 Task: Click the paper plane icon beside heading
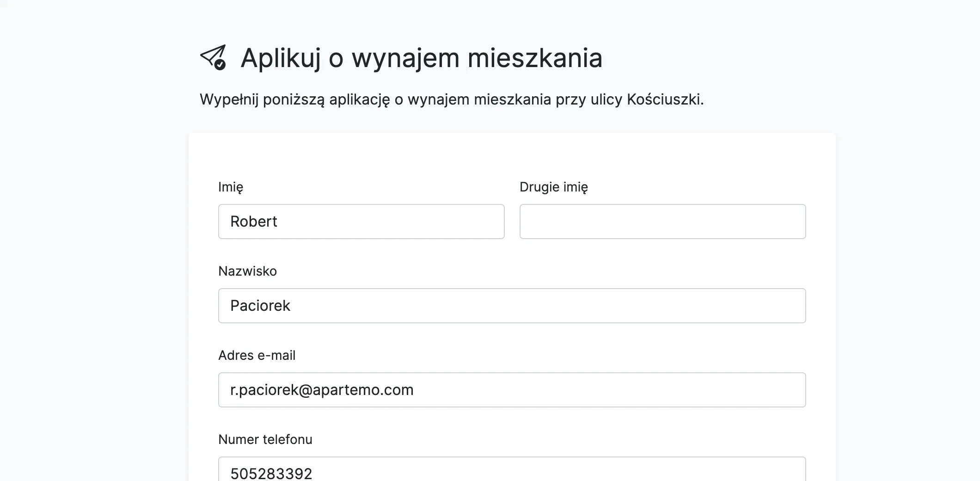coord(212,56)
